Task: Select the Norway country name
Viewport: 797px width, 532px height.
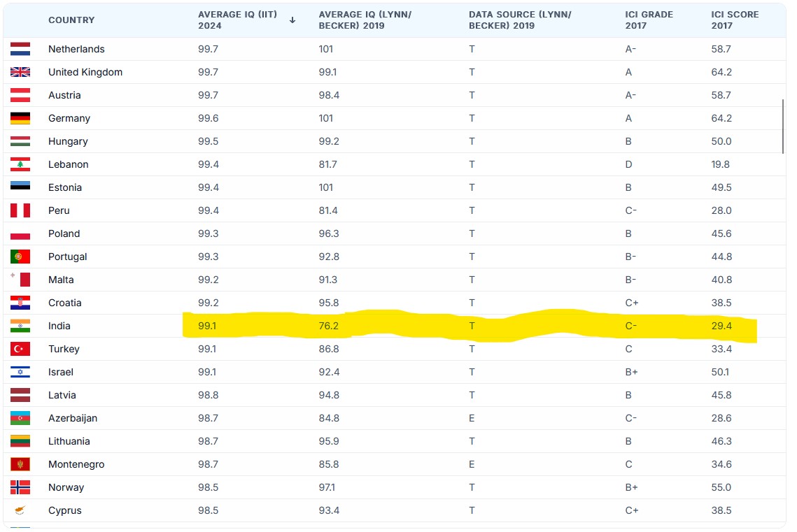Action: pyautogui.click(x=66, y=487)
